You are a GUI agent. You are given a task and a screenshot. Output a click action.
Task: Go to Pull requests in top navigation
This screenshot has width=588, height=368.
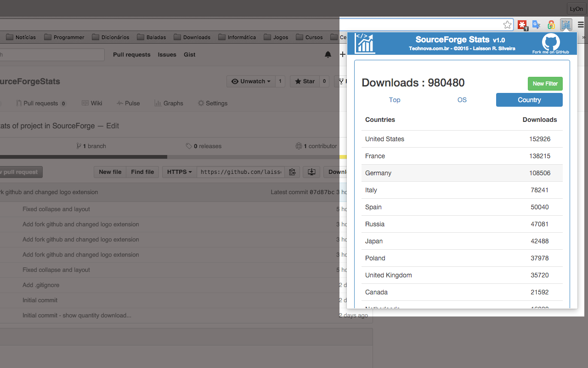[131, 54]
